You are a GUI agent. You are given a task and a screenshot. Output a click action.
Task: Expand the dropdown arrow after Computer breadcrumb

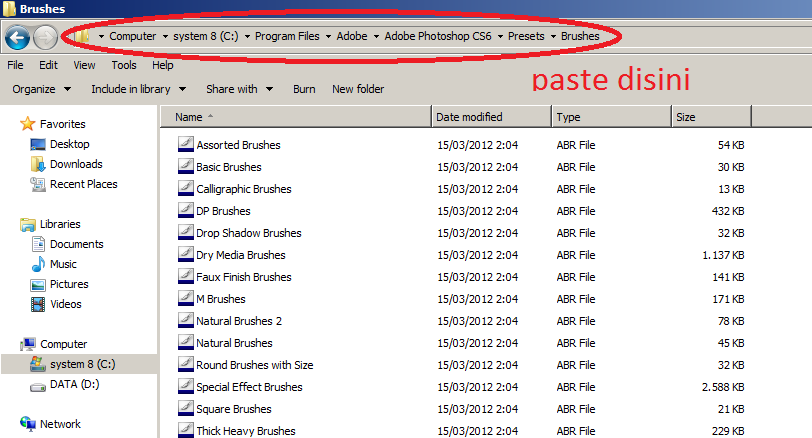[x=165, y=37]
